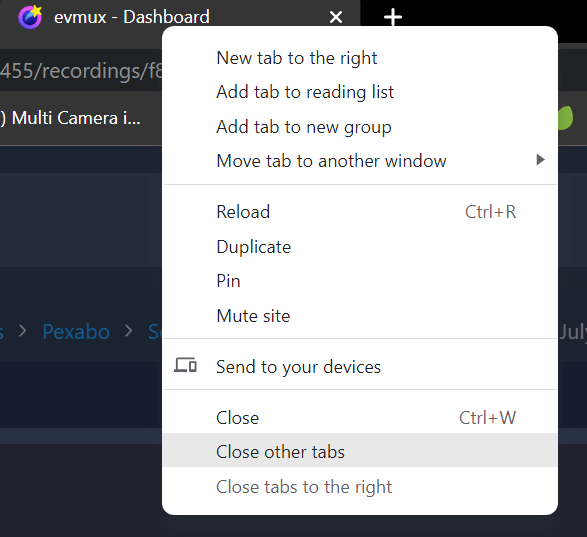Duplicate the current tab
Screen dimensions: 587x537
click(360, 247)
